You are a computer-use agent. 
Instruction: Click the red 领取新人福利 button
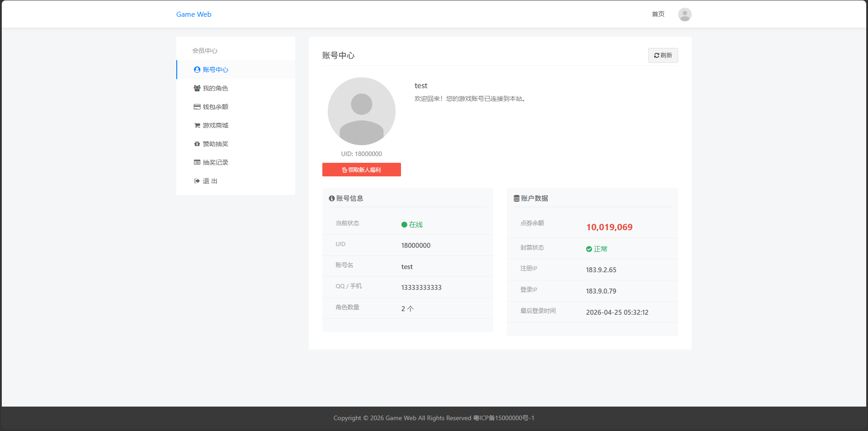(361, 170)
